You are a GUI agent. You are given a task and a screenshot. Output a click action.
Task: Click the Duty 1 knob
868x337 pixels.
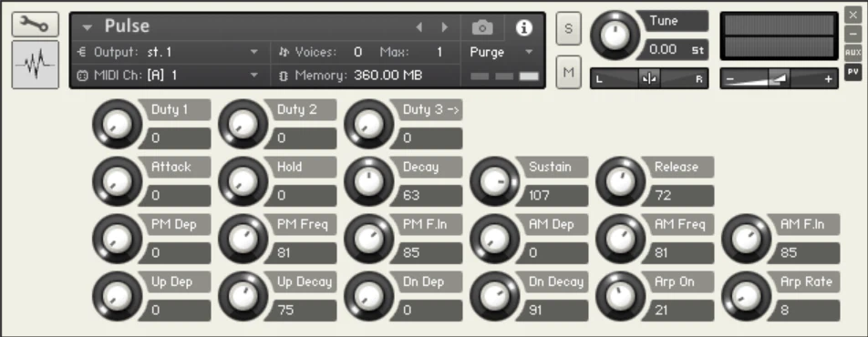(x=118, y=124)
